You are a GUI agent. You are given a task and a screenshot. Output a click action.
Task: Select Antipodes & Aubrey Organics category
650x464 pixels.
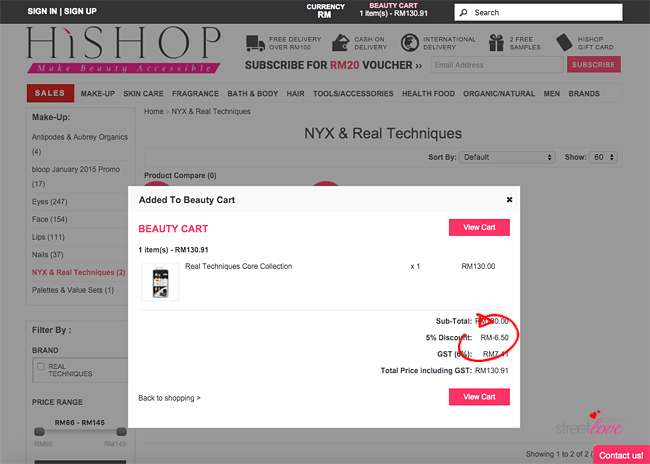80,144
